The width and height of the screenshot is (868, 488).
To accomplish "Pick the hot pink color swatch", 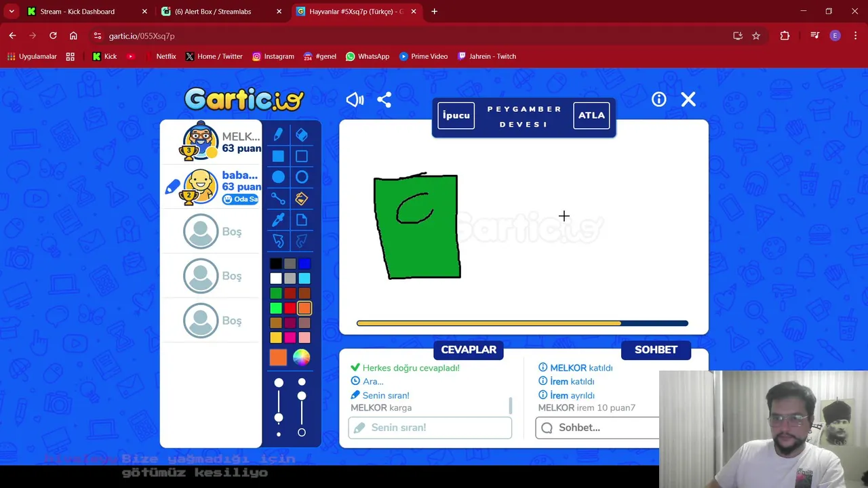I will (290, 338).
